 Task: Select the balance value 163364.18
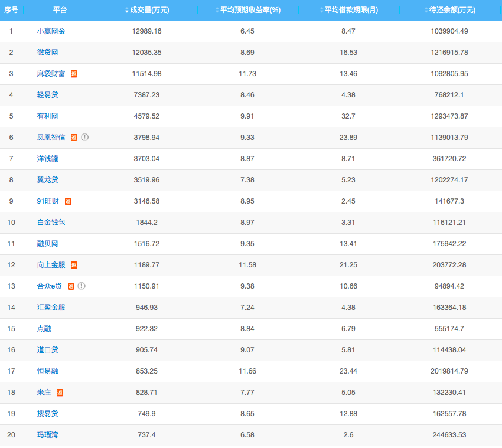(x=449, y=307)
